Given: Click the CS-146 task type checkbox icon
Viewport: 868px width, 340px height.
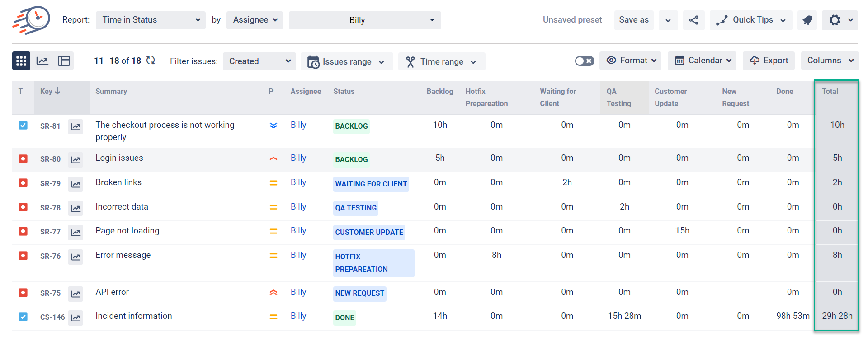Looking at the screenshot, I should point(23,317).
